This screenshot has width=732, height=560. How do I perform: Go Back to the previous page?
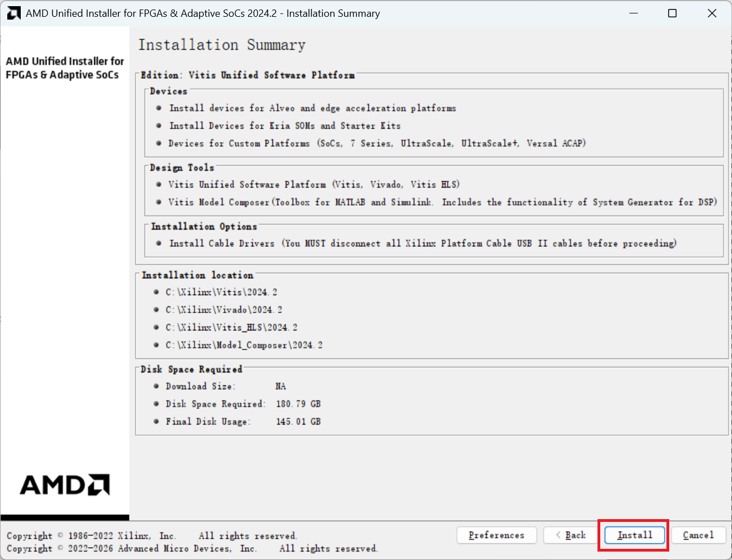571,535
